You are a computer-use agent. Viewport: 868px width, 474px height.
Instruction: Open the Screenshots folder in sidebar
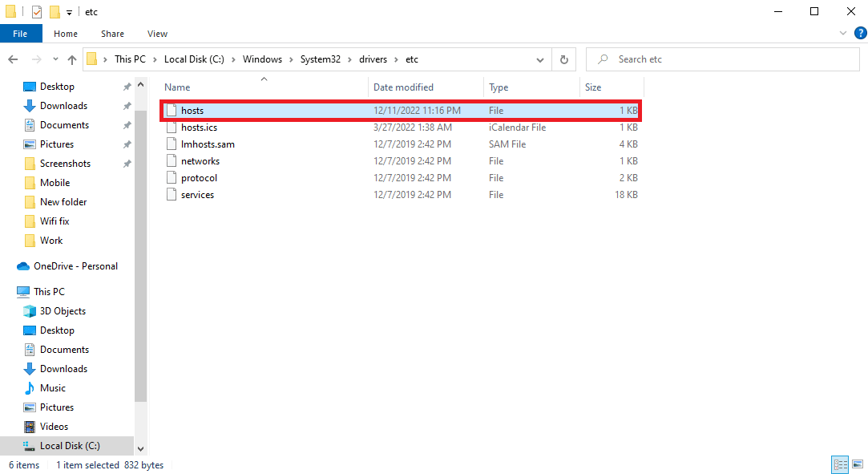coord(65,164)
